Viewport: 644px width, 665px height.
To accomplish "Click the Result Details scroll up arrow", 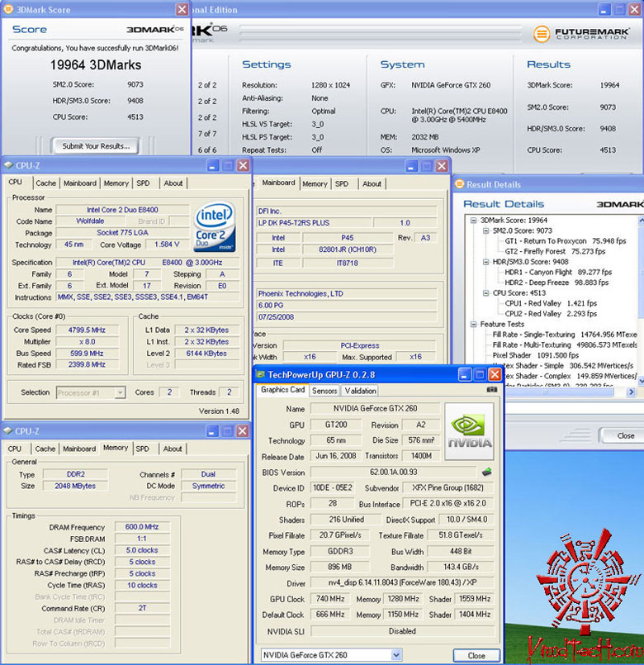I will (x=641, y=221).
